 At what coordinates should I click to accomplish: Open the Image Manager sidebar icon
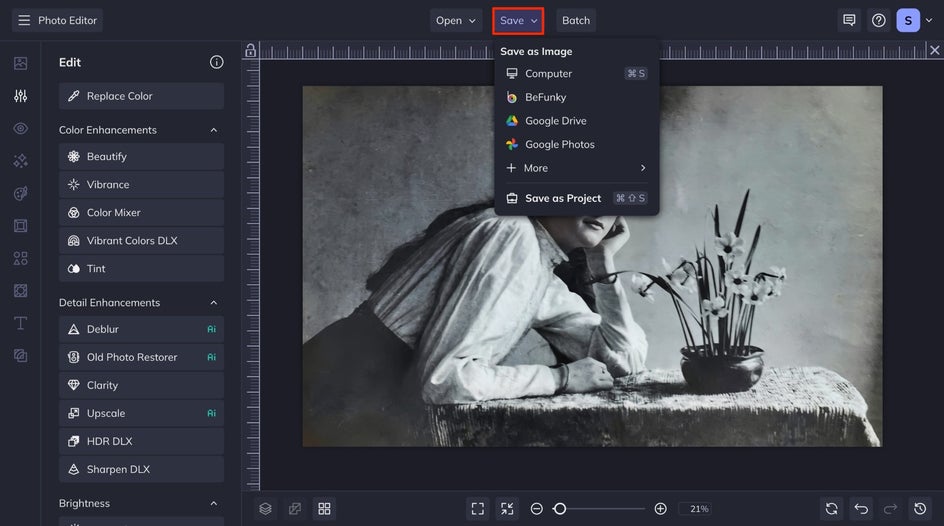click(x=20, y=63)
